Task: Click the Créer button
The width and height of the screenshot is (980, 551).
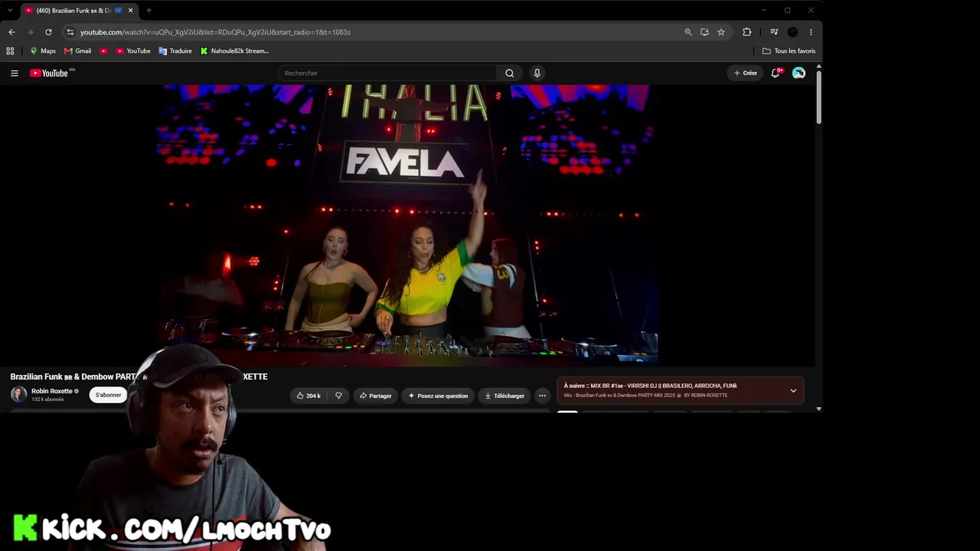Action: pyautogui.click(x=745, y=73)
